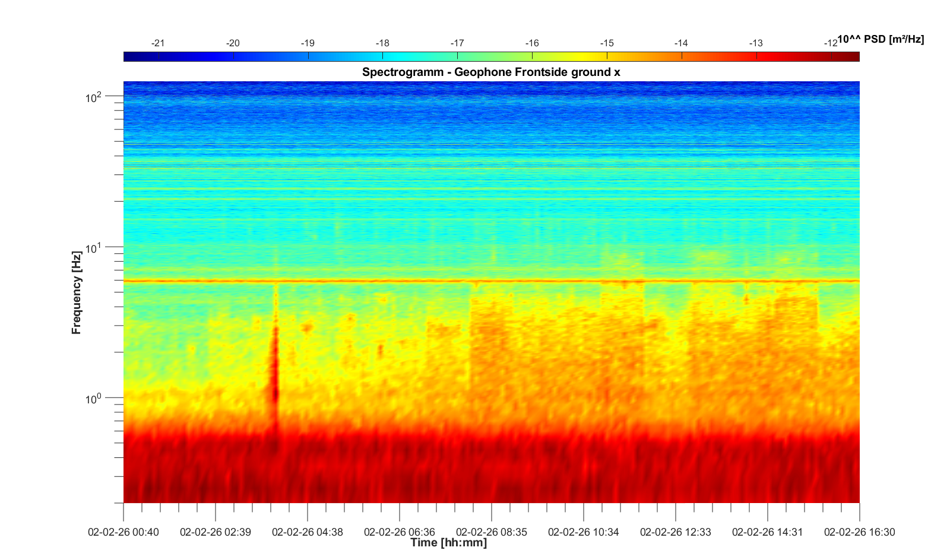The image size is (950, 560).
Task: Select the time tick '02-02-26 12:33'
Action: click(x=675, y=532)
